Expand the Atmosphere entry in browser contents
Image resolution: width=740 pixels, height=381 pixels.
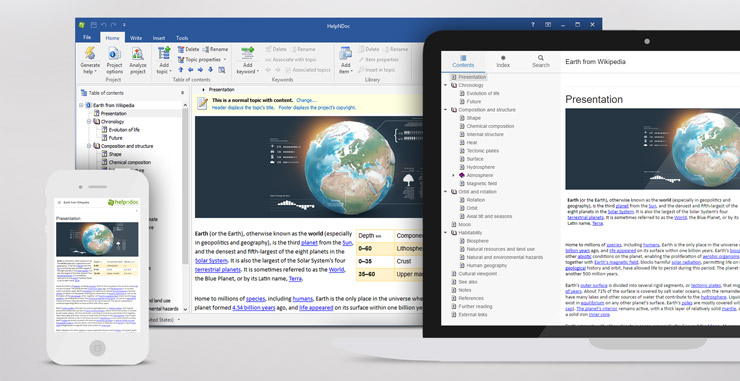pyautogui.click(x=454, y=175)
